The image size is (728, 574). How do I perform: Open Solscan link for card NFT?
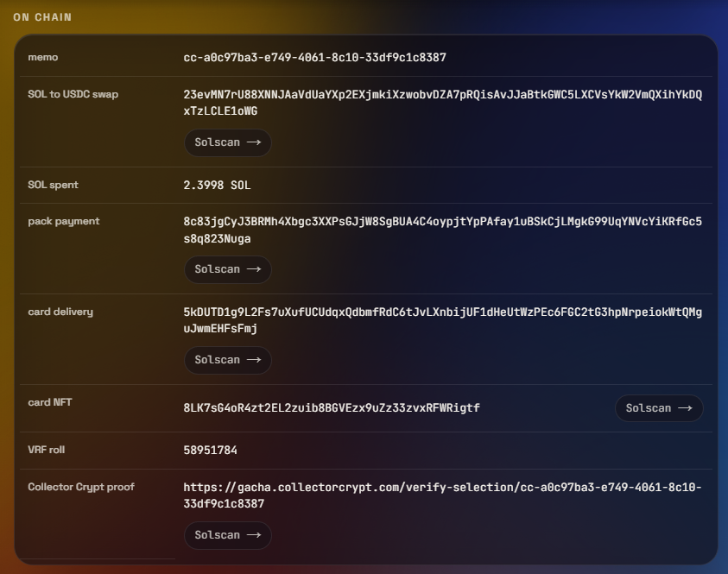(x=659, y=408)
